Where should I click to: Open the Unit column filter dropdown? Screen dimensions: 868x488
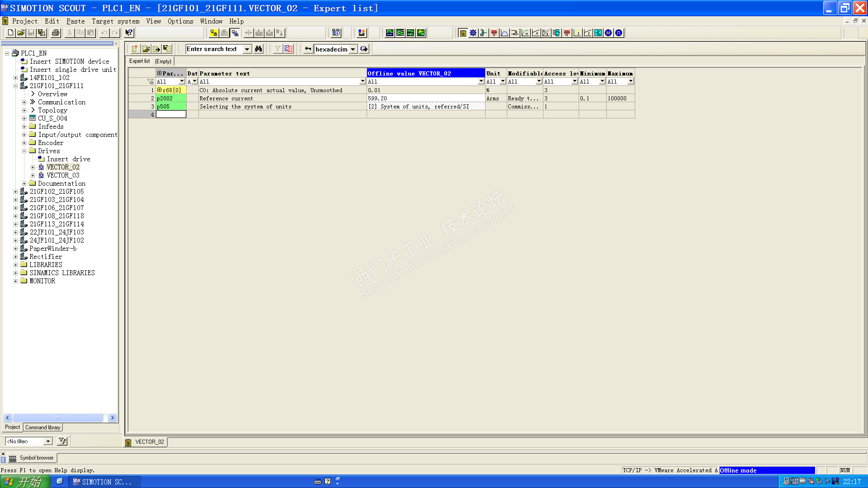click(502, 81)
